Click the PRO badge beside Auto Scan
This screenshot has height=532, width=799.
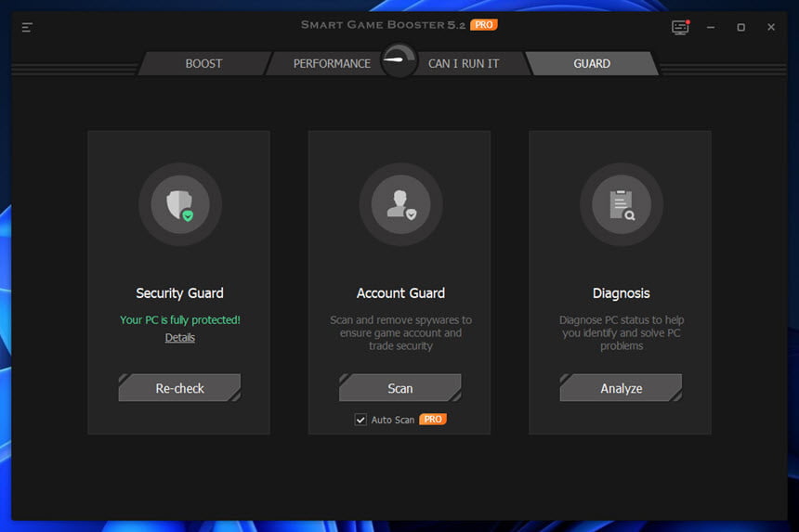pyautogui.click(x=433, y=419)
